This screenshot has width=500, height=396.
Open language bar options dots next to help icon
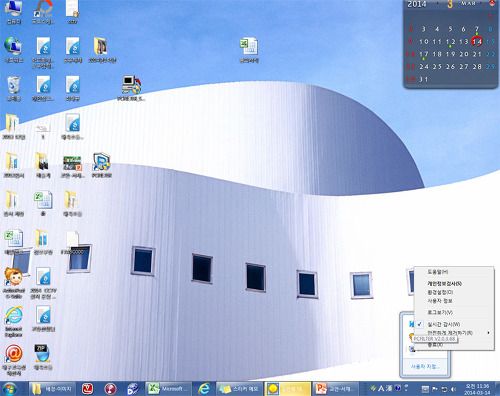[x=406, y=388]
